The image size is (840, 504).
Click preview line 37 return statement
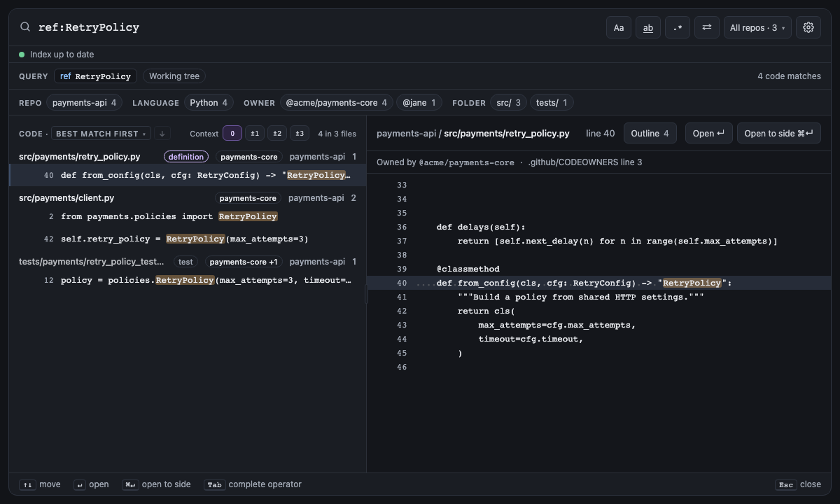617,241
